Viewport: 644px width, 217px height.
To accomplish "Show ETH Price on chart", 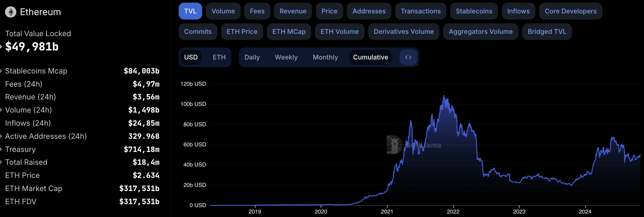I will point(242,32).
